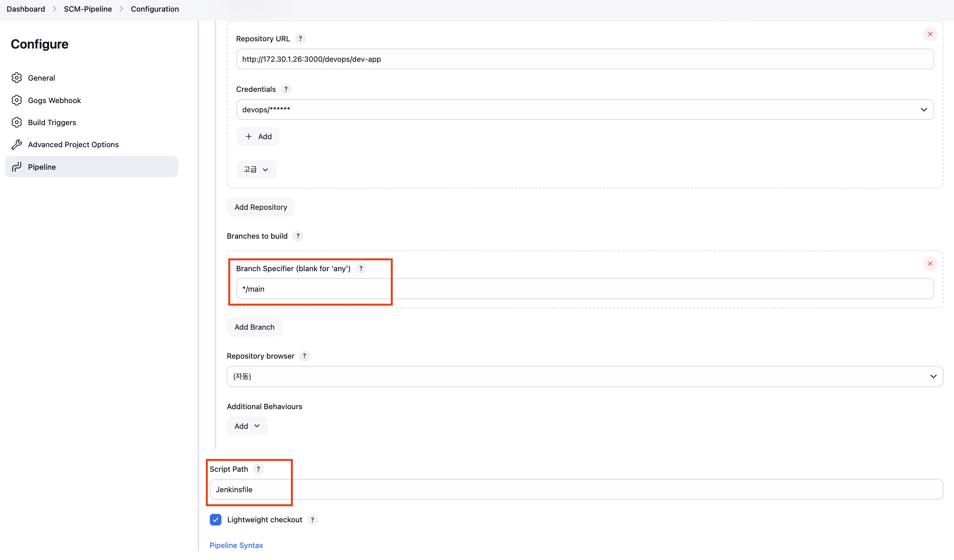This screenshot has width=954, height=560.
Task: Click the Add Repository button
Action: (260, 207)
